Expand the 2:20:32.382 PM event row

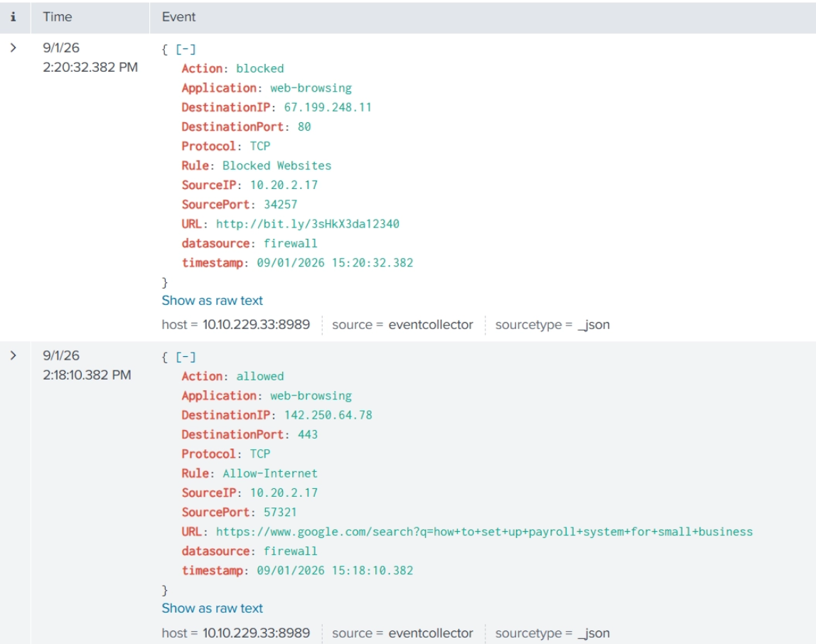coord(14,48)
